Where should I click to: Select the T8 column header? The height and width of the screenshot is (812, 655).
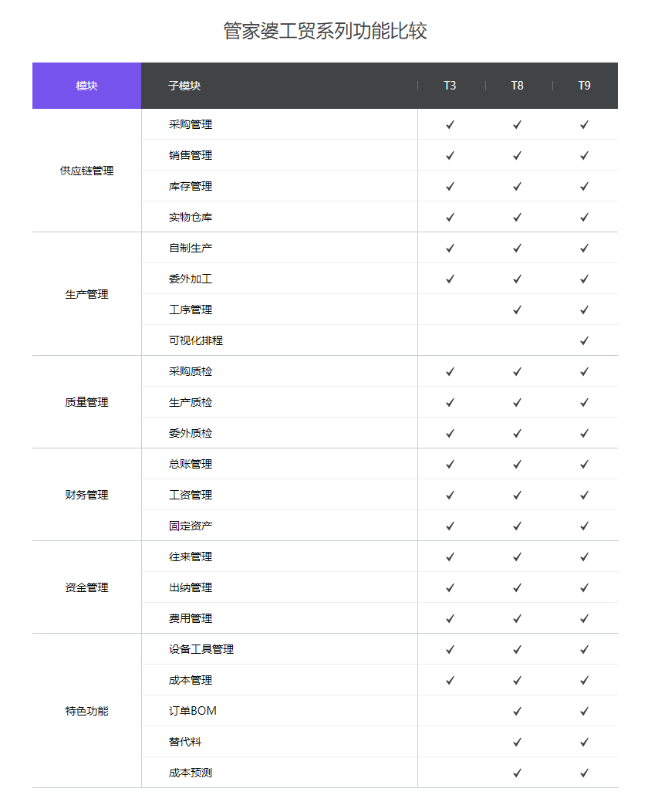tap(517, 86)
